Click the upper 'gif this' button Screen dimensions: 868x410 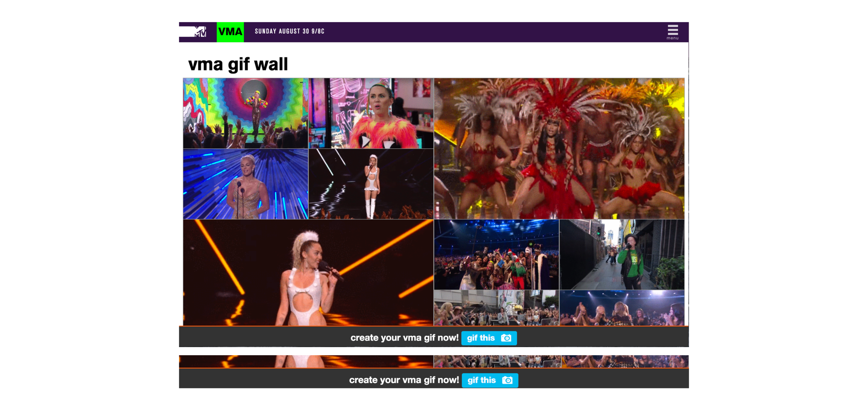click(489, 338)
